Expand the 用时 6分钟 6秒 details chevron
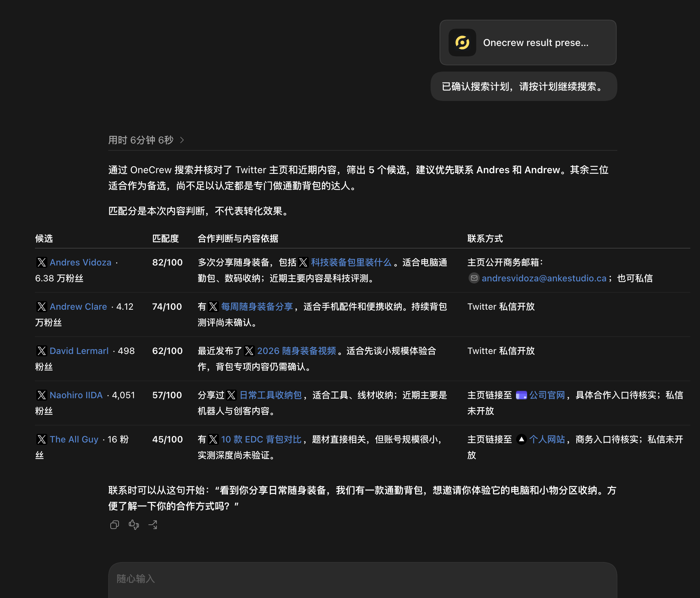Screen dimensions: 700x598 coord(182,140)
